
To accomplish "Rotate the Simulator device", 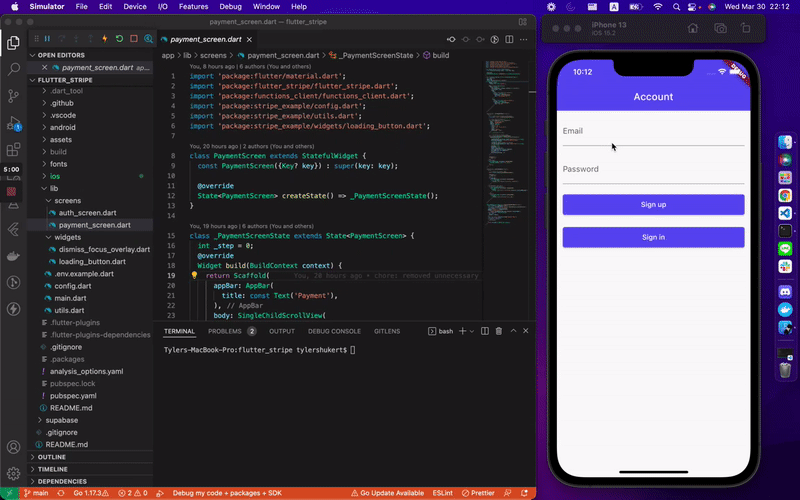I will [x=745, y=29].
